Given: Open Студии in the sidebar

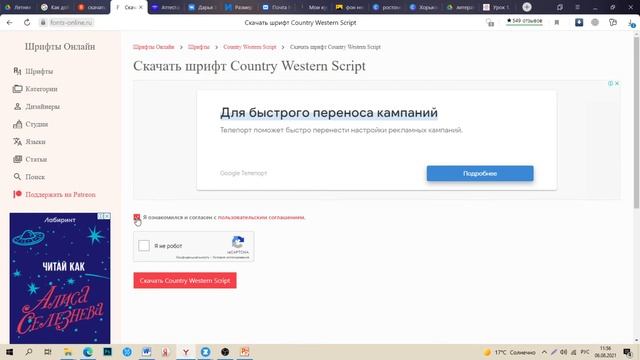Looking at the screenshot, I should [x=31, y=124].
